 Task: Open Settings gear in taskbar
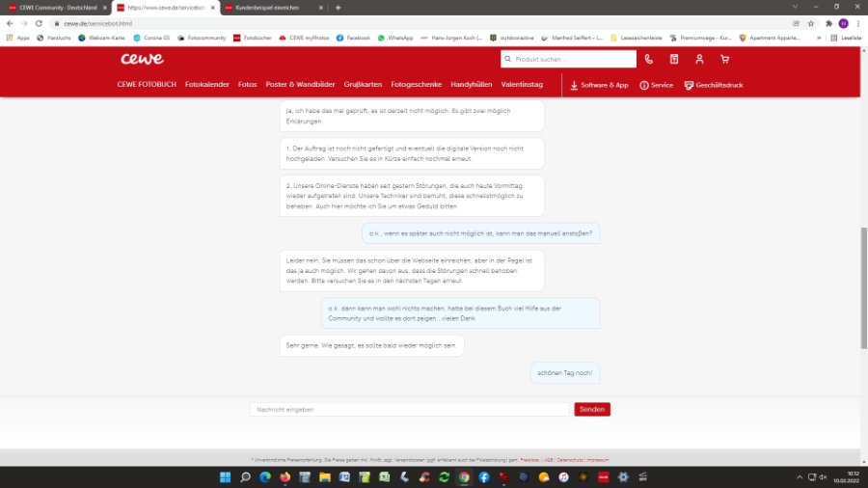pyautogui.click(x=623, y=477)
